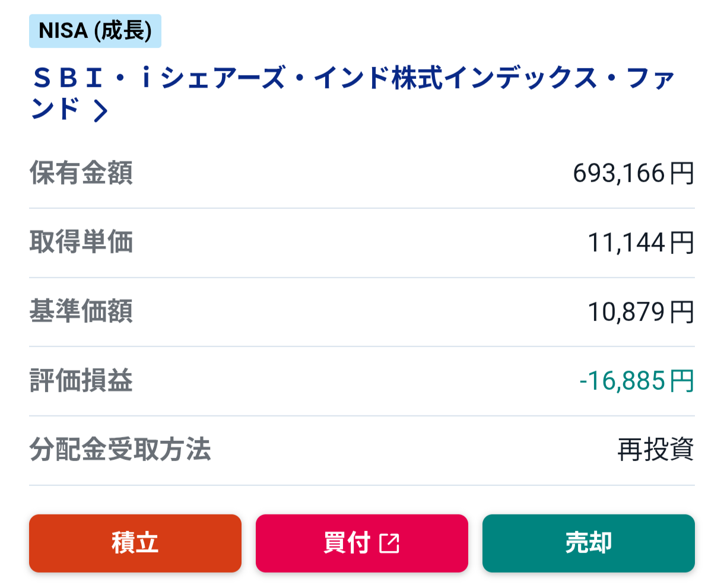Click the 積立 button
This screenshot has height=588, width=724.
135,543
